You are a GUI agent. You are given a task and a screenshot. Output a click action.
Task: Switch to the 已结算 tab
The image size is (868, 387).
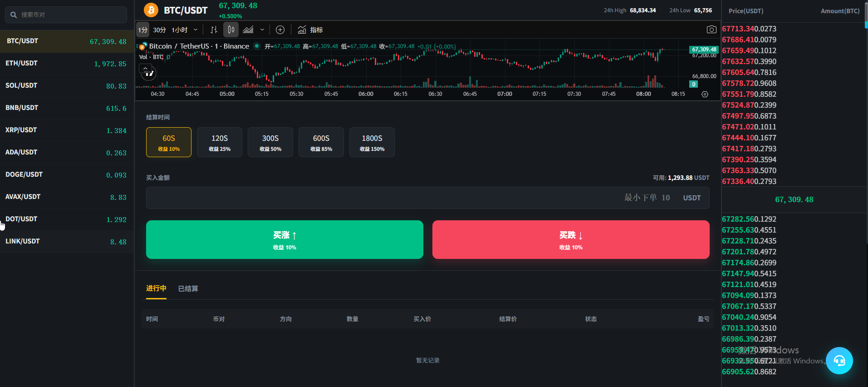click(188, 289)
